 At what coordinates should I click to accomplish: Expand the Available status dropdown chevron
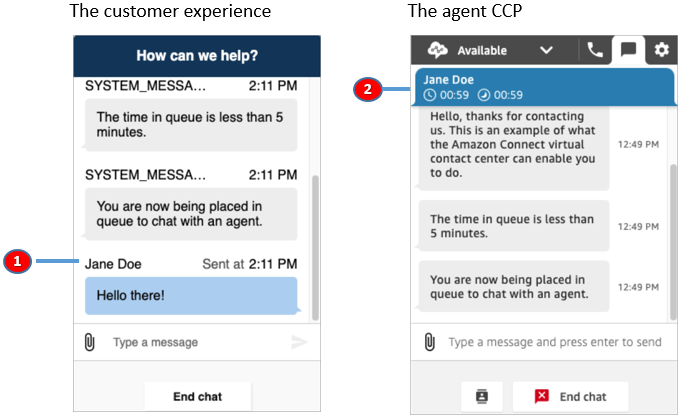coord(546,50)
